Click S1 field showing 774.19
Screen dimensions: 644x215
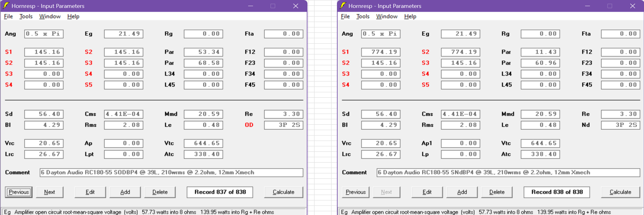381,52
